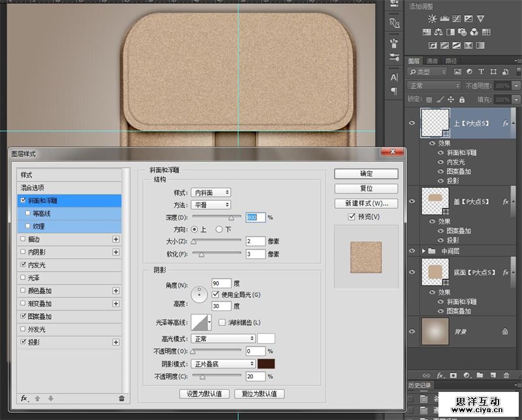Viewport: 522px width, 420px height.
Task: Click the lock position move icon
Action: point(451,99)
